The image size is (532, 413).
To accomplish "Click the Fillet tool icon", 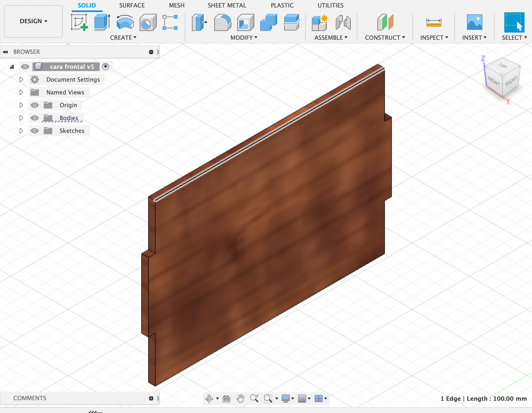I will (223, 22).
